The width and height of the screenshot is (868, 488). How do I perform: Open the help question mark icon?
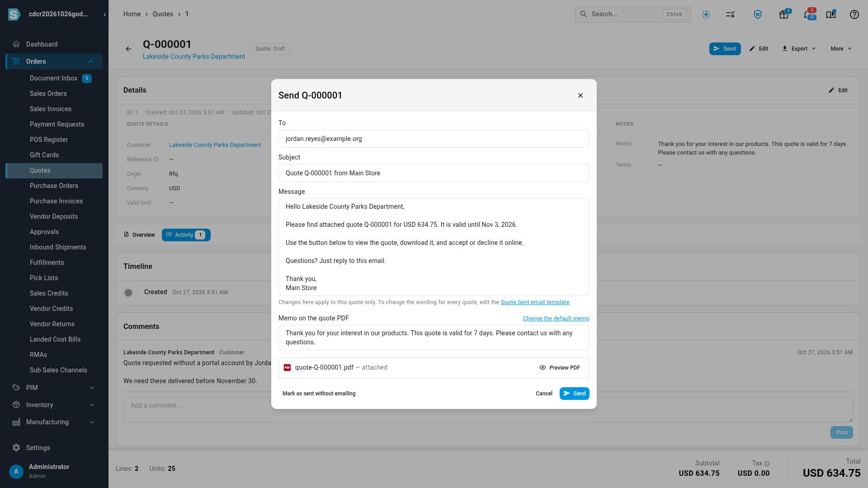click(x=854, y=14)
